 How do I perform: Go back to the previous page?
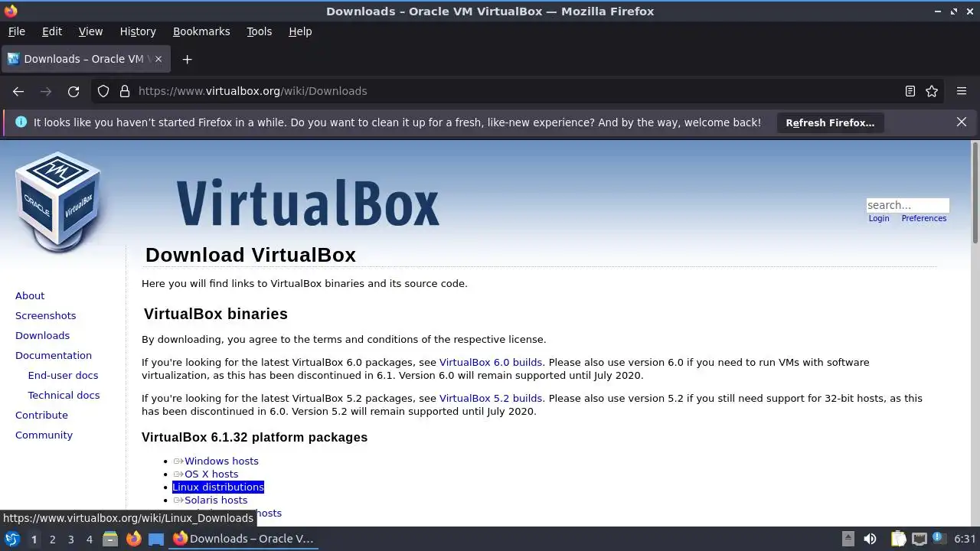[x=18, y=91]
